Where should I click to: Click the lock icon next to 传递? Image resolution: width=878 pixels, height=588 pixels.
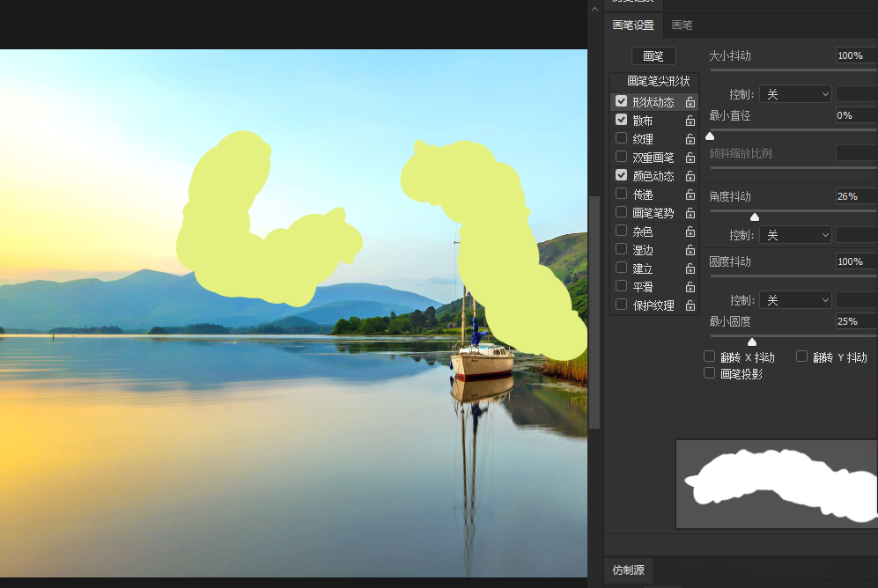pos(690,195)
